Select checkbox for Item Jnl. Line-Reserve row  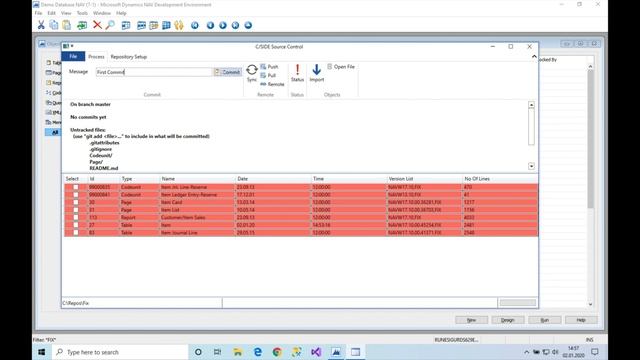click(76, 187)
